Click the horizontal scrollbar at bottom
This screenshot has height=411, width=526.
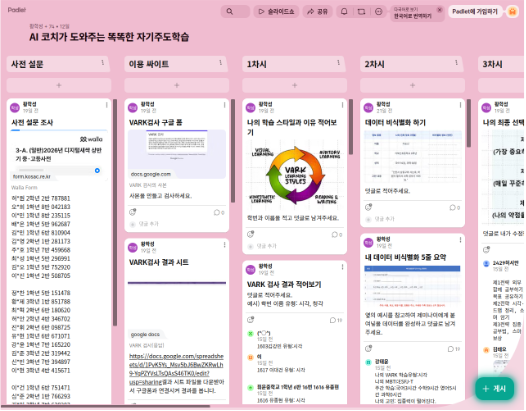point(105,406)
